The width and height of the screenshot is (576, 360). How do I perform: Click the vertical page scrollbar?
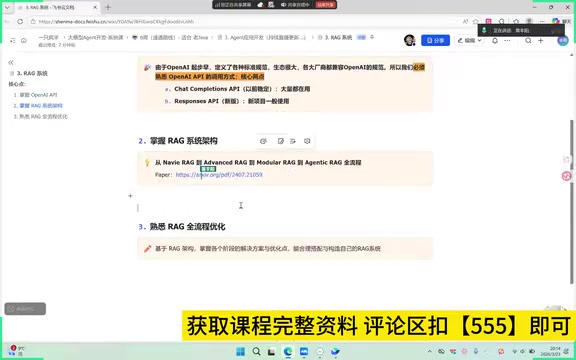coord(571,202)
